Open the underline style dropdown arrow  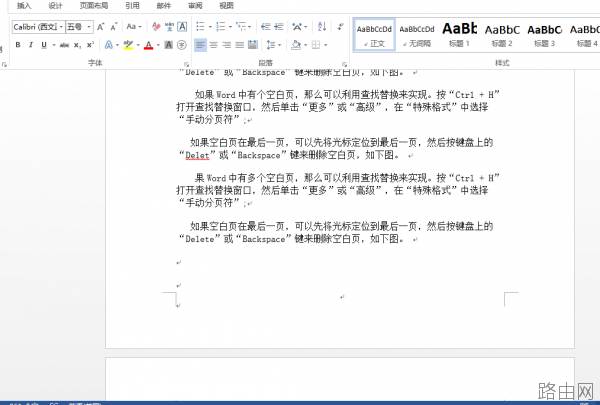point(54,45)
